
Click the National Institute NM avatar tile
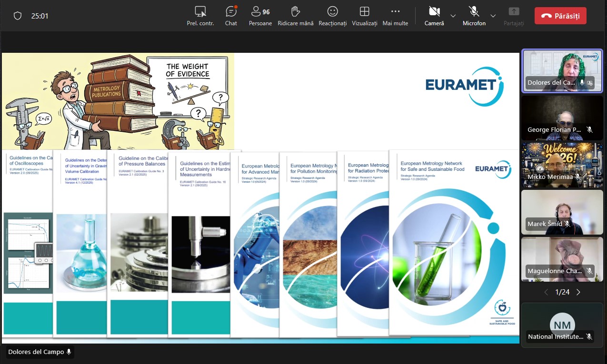pyautogui.click(x=562, y=325)
